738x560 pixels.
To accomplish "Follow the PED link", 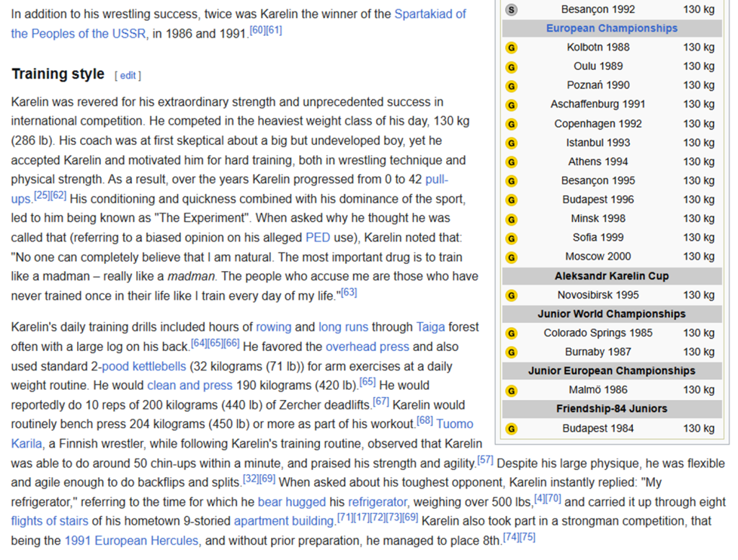I will pyautogui.click(x=317, y=237).
